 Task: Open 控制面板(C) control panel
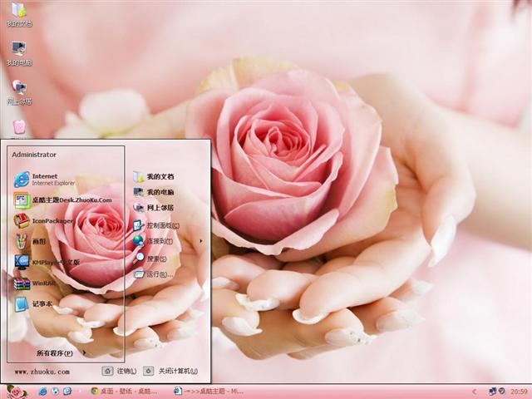coord(156,225)
